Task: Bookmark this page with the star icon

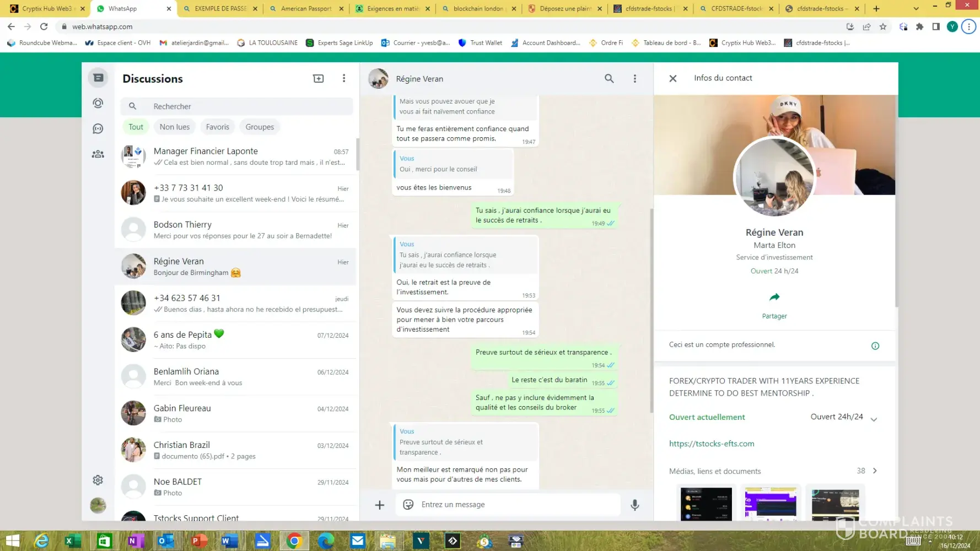Action: pos(883,26)
